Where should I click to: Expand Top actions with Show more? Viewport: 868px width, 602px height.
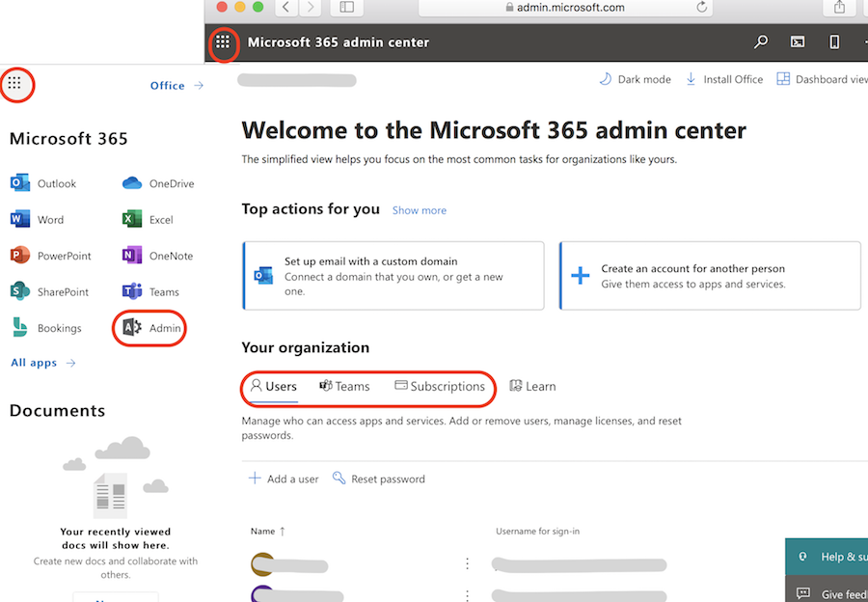click(419, 209)
